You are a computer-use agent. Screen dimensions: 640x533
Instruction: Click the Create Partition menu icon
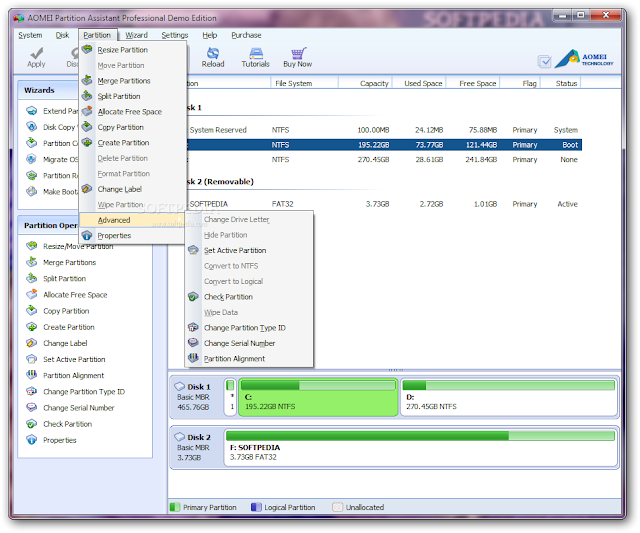(x=87, y=142)
